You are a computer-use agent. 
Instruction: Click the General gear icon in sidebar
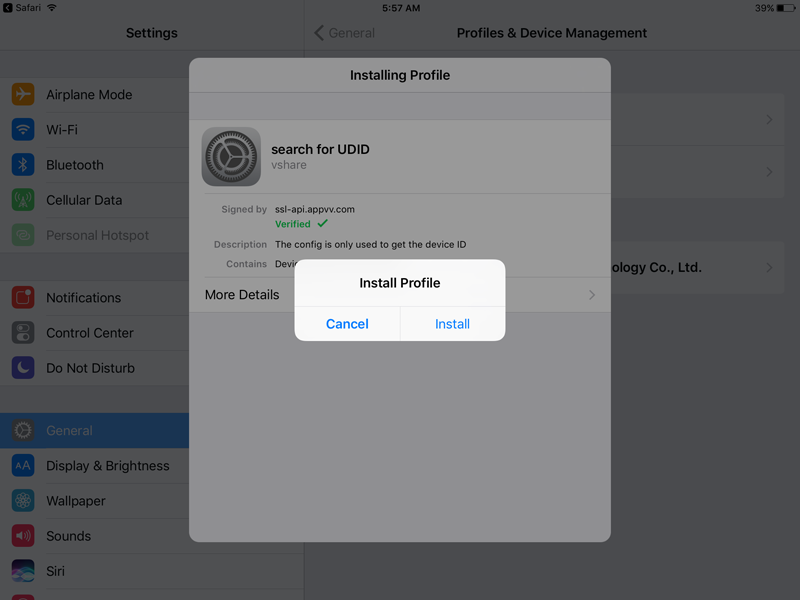pos(23,431)
